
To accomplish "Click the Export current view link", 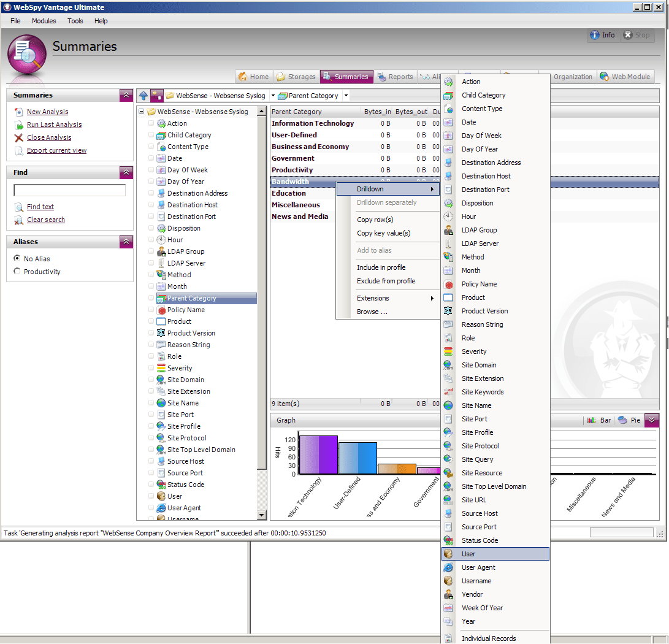I will tap(57, 150).
